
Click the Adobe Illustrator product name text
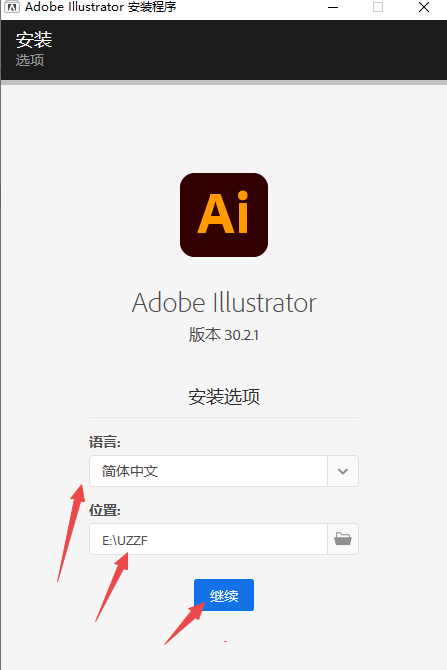pyautogui.click(x=224, y=303)
